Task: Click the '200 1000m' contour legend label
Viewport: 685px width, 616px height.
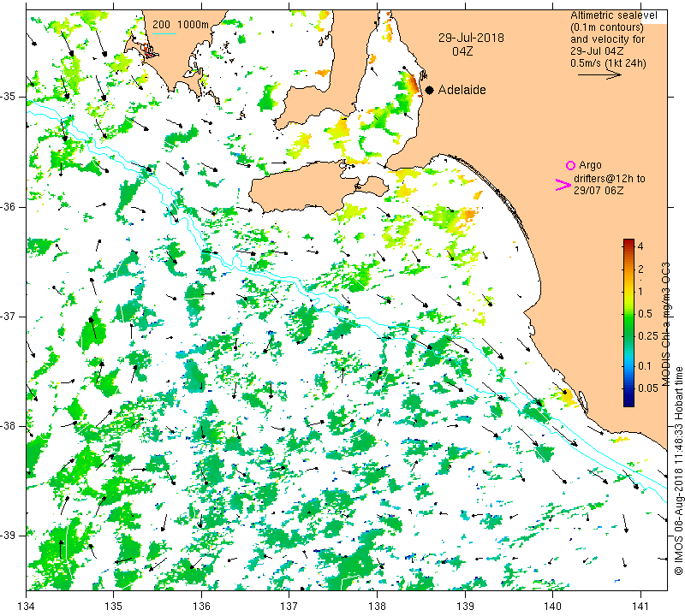Action: (x=181, y=25)
